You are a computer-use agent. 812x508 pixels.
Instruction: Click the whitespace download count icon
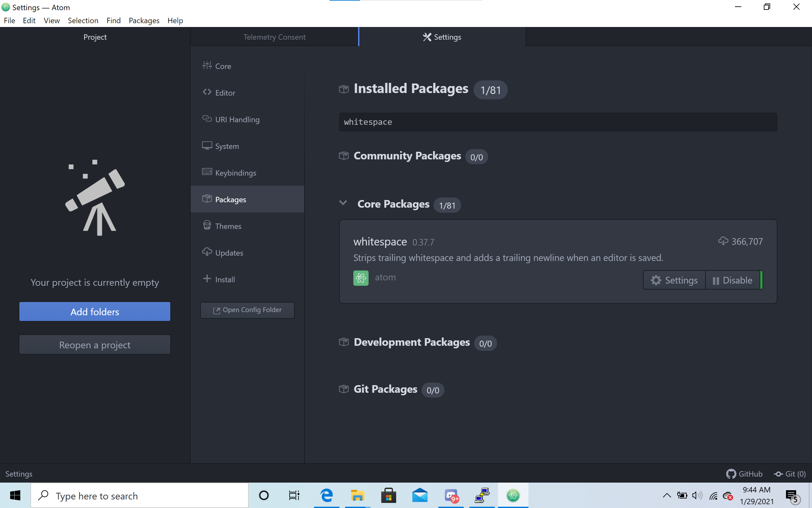click(x=723, y=241)
